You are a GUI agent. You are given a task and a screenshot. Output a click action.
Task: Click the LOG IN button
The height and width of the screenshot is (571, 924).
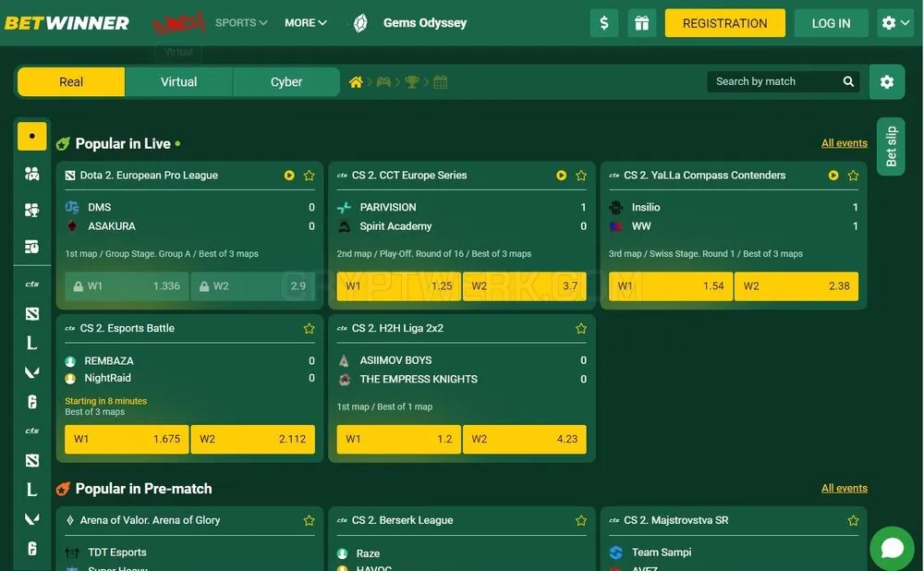(x=831, y=23)
